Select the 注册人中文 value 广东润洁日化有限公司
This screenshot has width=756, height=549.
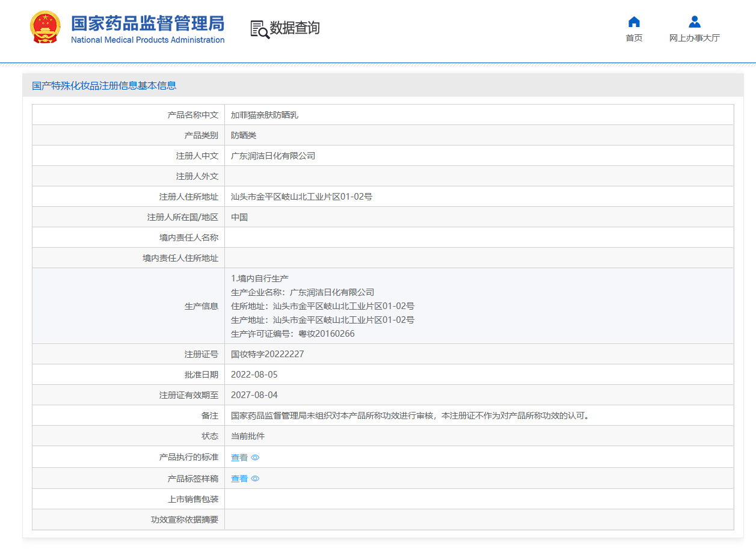(273, 156)
